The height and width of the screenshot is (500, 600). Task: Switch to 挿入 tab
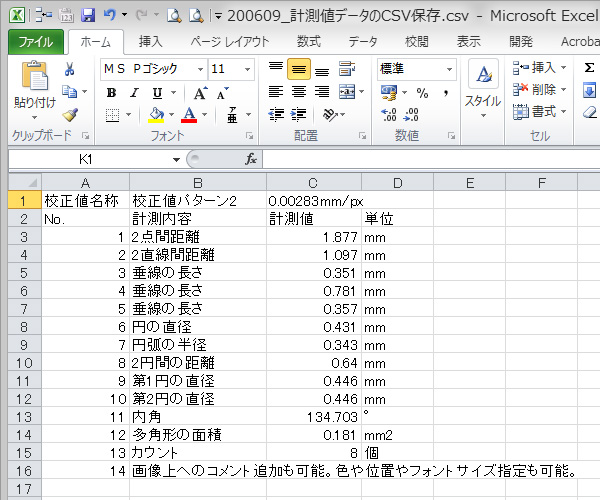coord(150,41)
